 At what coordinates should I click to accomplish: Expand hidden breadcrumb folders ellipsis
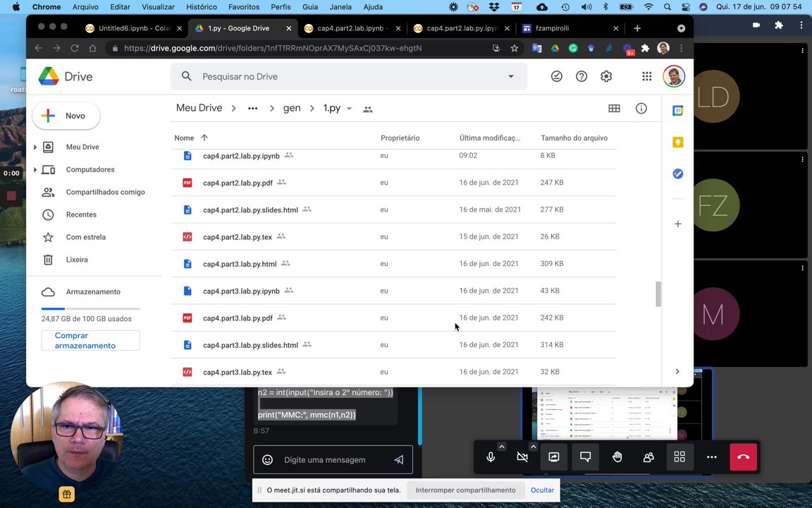tap(253, 109)
